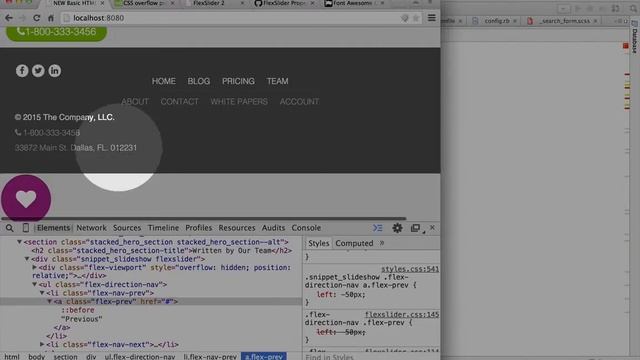Click the page horizontal scrollbar

204,219
